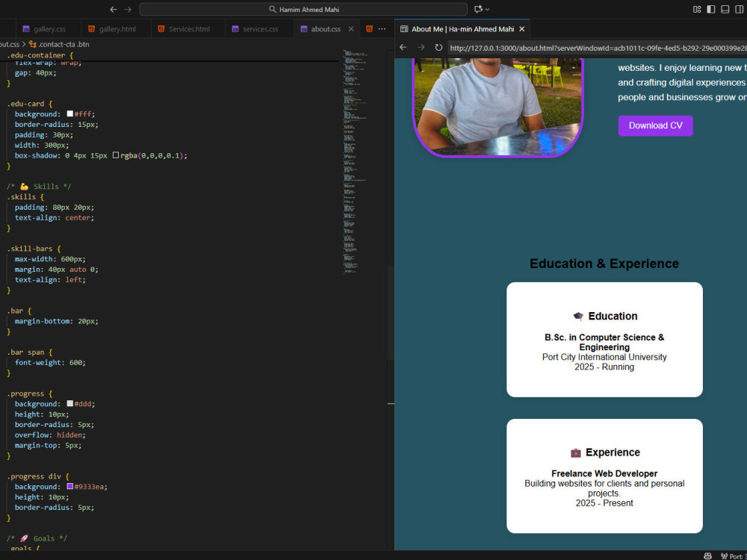The width and height of the screenshot is (747, 560).
Task: Click the briefcase icon beside Experience
Action: pos(575,452)
